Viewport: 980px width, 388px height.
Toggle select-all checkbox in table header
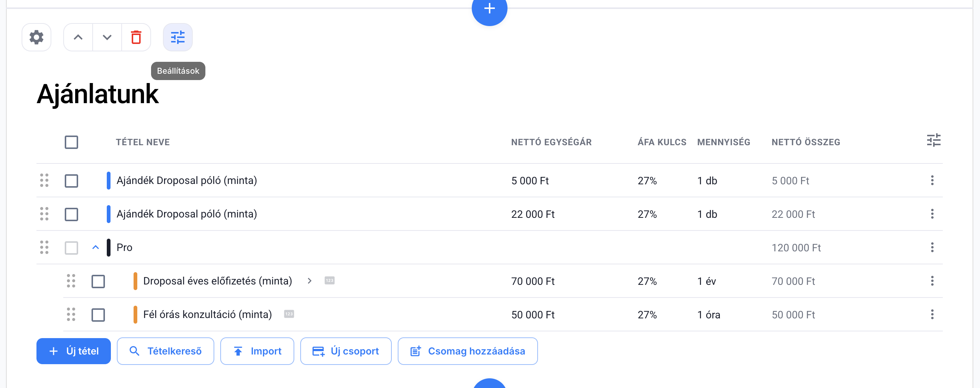pos(71,142)
